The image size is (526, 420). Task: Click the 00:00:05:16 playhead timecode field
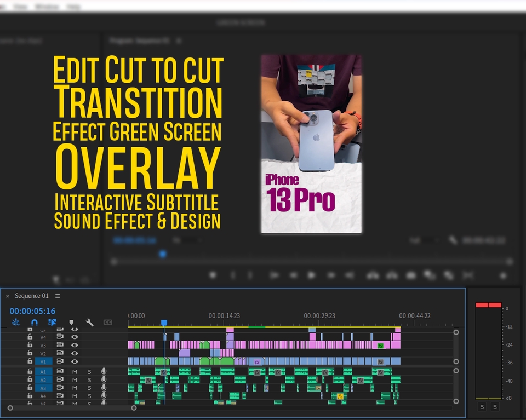[32, 311]
